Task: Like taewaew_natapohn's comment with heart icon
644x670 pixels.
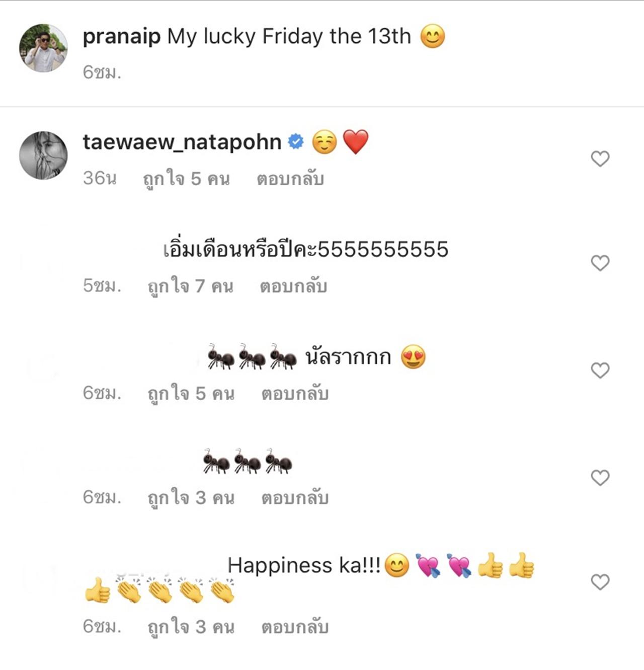Action: (x=600, y=159)
